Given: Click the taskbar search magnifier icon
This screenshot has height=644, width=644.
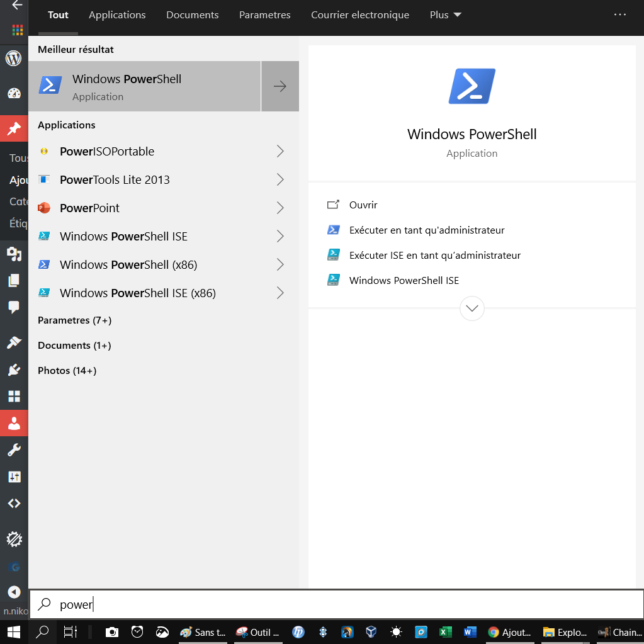Looking at the screenshot, I should (x=42, y=632).
